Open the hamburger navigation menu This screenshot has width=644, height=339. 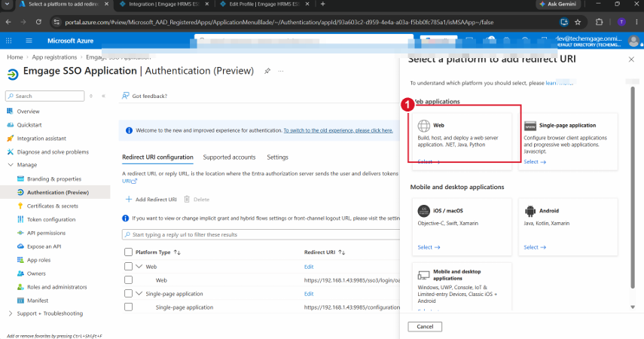29,41
